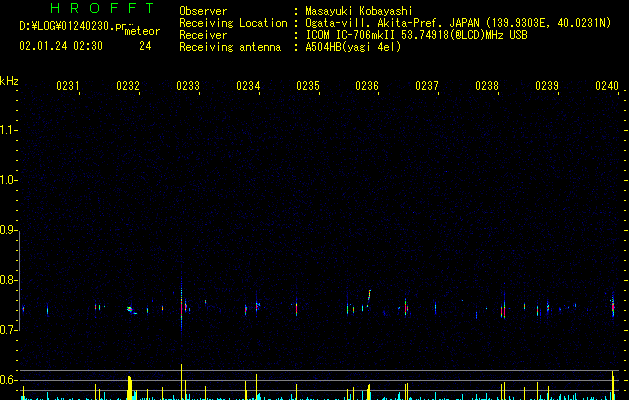Click the bright echo blob near 0232
This screenshot has width=629, height=400.
click(130, 309)
